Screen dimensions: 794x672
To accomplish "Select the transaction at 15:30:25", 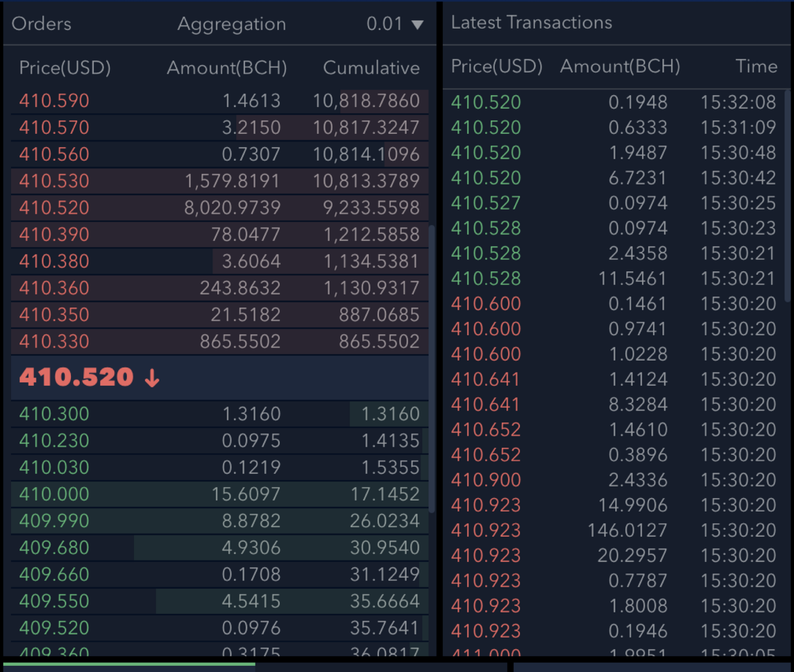I will pos(614,203).
